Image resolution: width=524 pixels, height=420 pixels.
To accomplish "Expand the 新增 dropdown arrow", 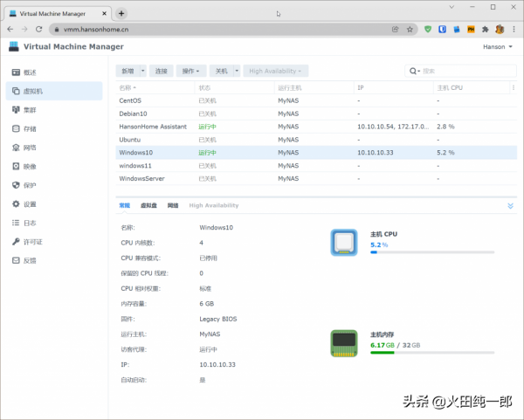I will tap(142, 71).
